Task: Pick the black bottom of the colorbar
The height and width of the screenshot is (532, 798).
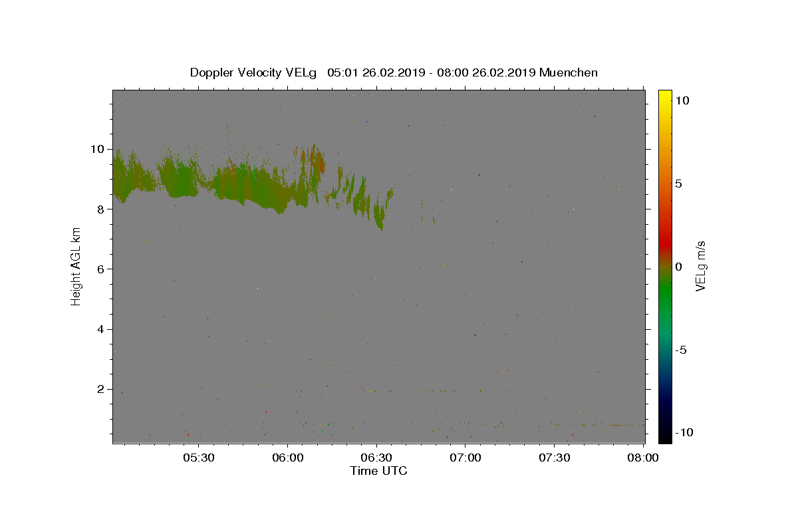Action: tap(664, 436)
